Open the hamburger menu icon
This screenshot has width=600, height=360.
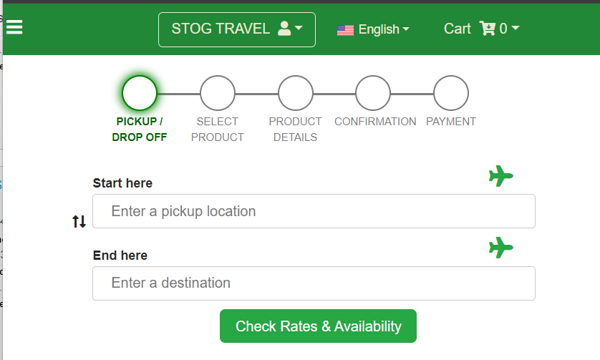14,27
